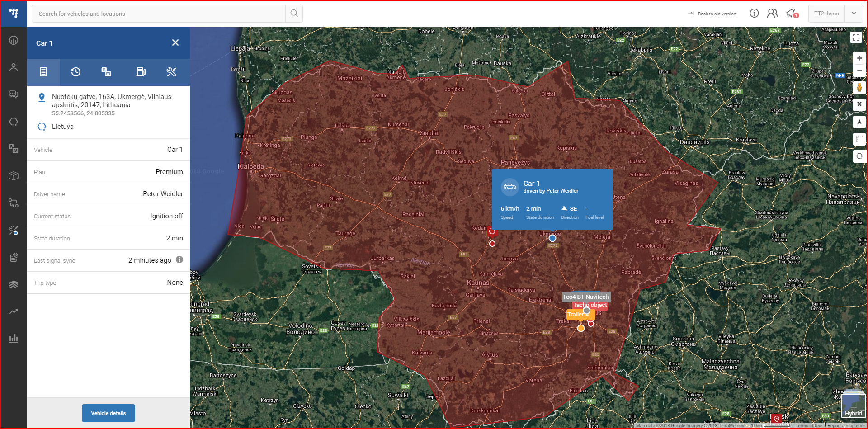Open the translate B/A icon in sidebar

click(x=14, y=149)
